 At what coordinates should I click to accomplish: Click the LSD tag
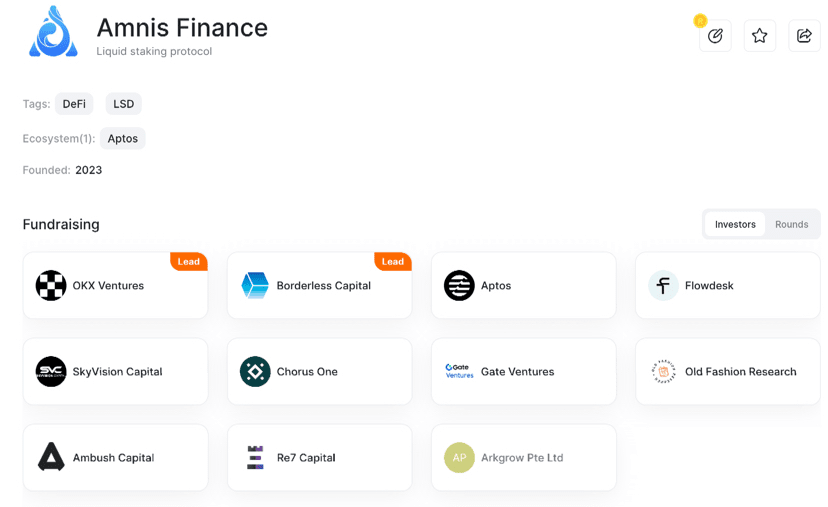(124, 104)
